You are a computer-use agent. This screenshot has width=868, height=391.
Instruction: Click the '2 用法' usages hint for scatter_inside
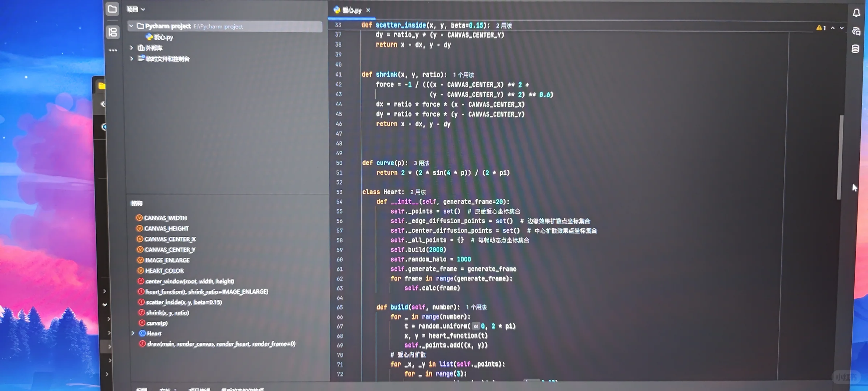point(504,26)
